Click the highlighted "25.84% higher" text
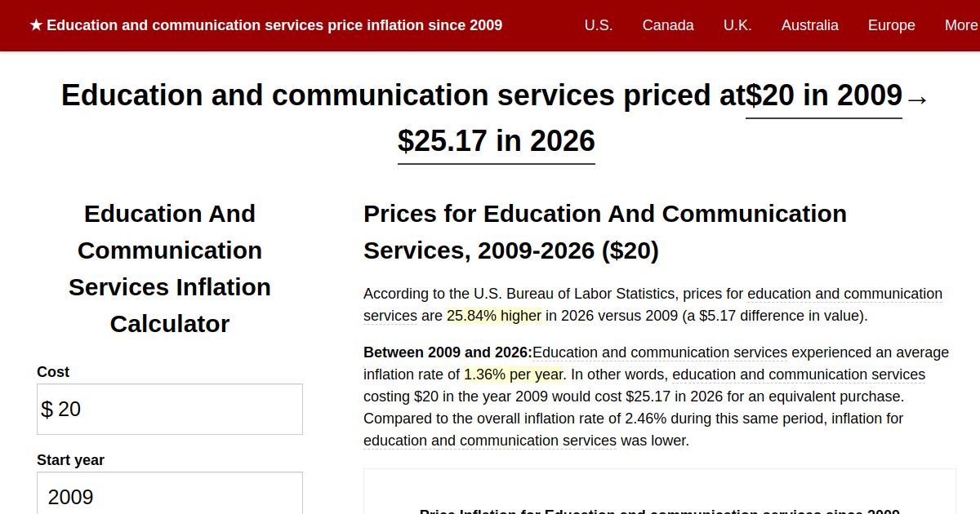This screenshot has height=514, width=980. (x=493, y=315)
